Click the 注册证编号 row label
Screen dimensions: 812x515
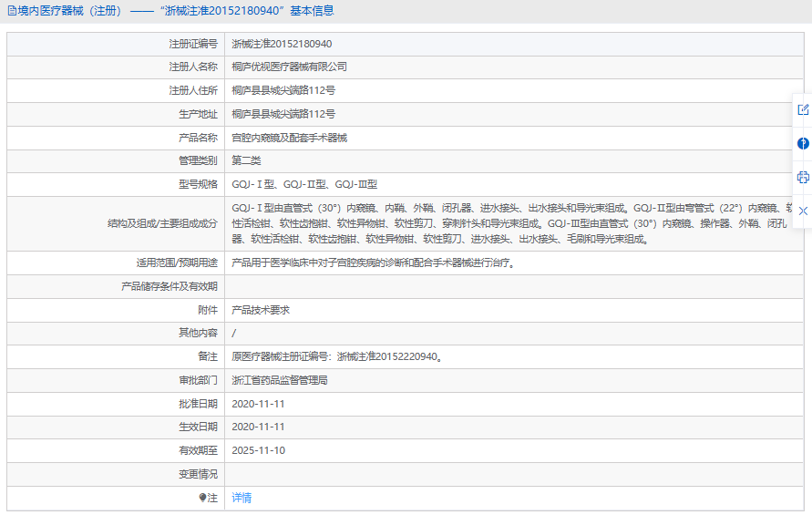[193, 44]
